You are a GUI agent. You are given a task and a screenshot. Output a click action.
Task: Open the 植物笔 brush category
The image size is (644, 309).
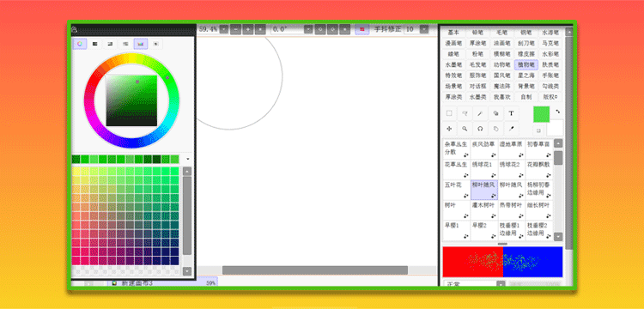(526, 64)
